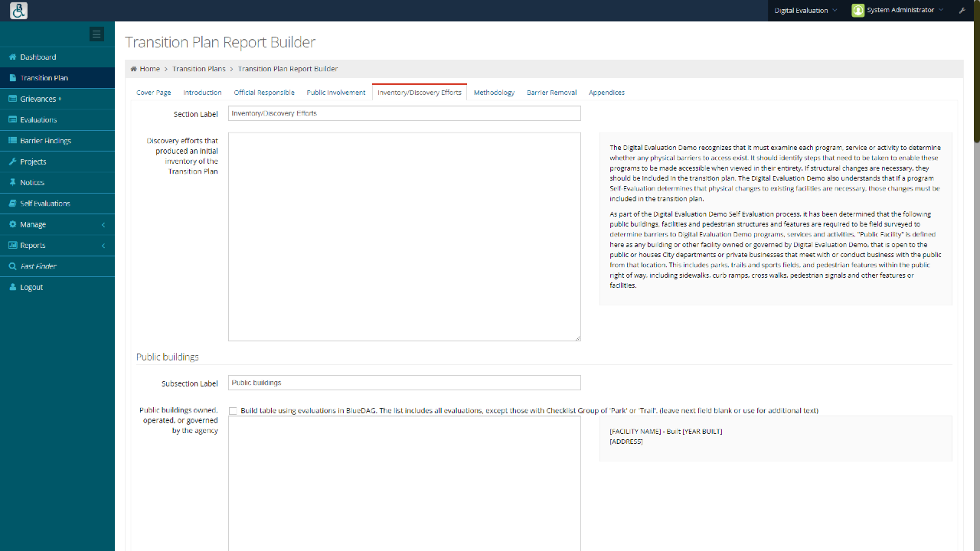The width and height of the screenshot is (980, 551).
Task: Click the Section Label input field
Action: [404, 113]
